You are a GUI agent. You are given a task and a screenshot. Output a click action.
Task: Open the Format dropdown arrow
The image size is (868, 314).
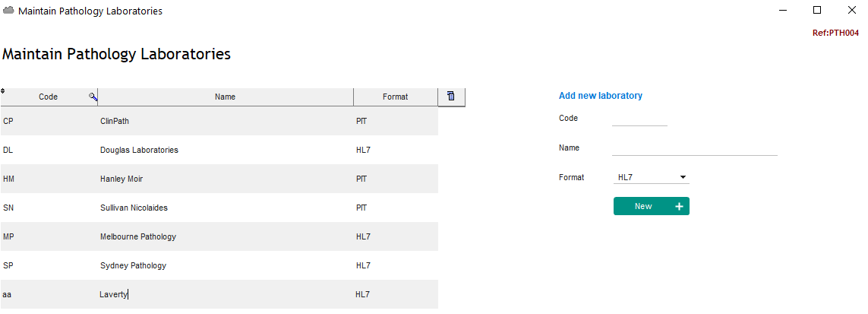point(683,177)
